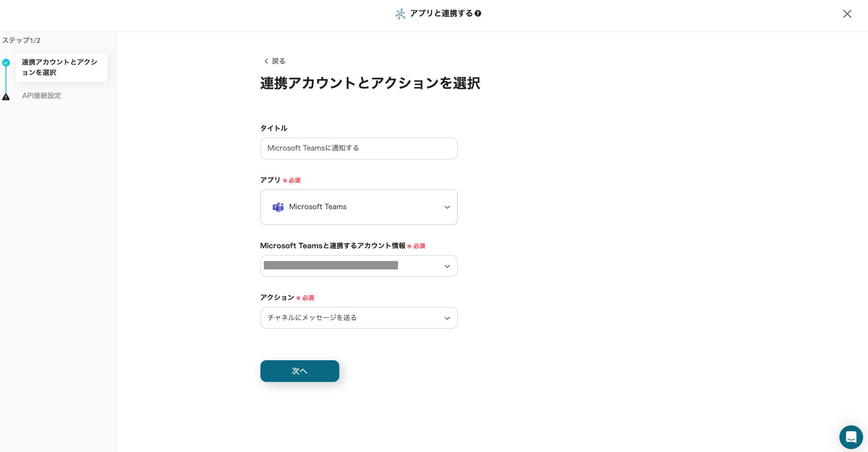Click the Microsoft Teams app name text
This screenshot has height=452, width=868.
pyautogui.click(x=318, y=207)
